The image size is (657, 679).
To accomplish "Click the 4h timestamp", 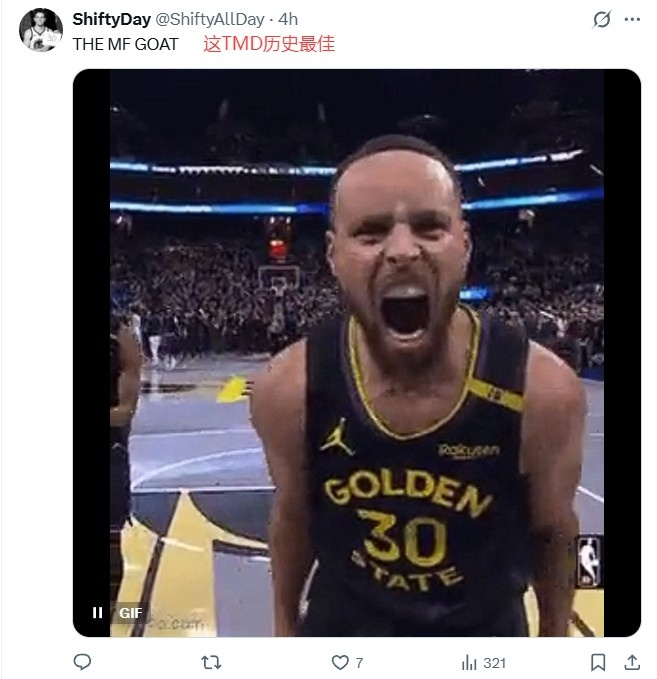I will click(x=288, y=20).
